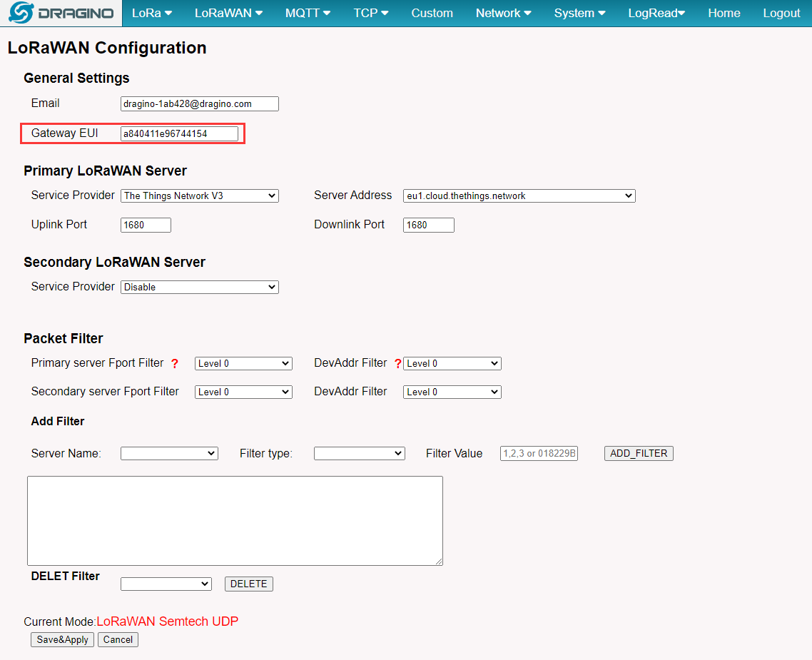The height and width of the screenshot is (660, 812).
Task: Open the Primary server Fport Filter level dropdown
Action: [243, 363]
